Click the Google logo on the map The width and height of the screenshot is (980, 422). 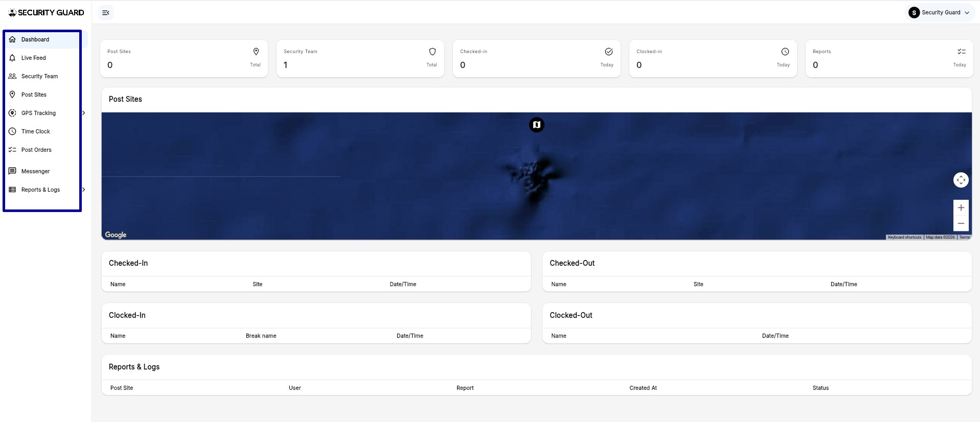(116, 235)
